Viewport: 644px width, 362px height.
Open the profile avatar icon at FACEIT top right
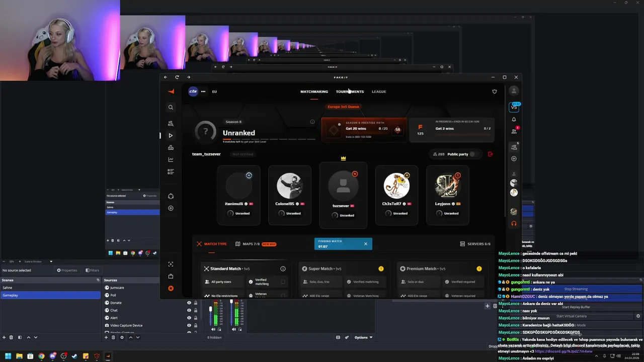pyautogui.click(x=514, y=91)
